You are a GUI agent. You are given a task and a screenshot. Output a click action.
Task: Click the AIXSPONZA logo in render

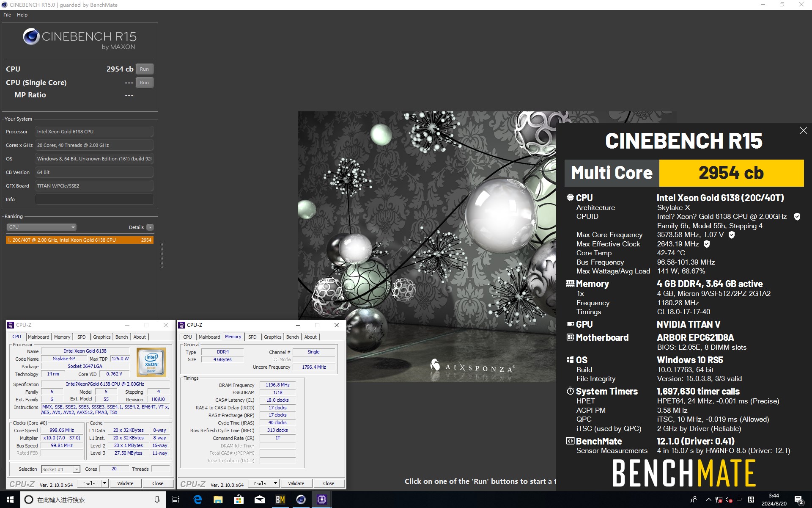tap(472, 366)
